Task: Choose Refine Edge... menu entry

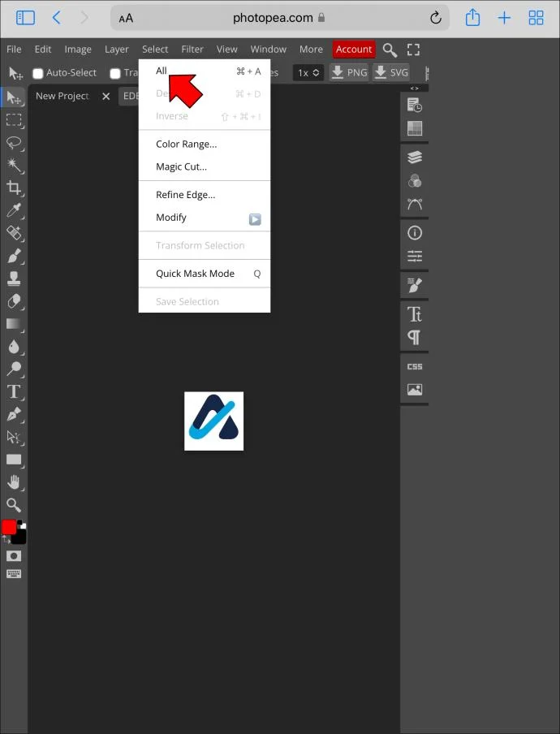Action: click(205, 195)
